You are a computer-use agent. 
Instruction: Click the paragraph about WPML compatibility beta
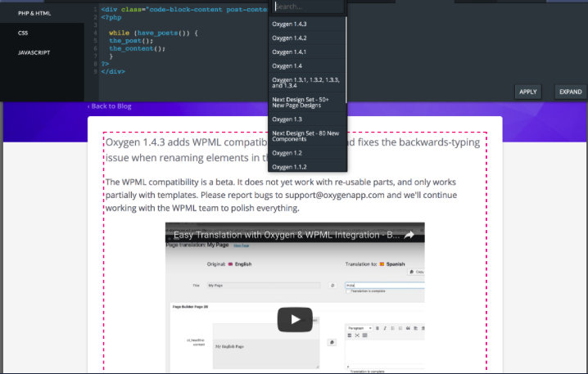281,195
